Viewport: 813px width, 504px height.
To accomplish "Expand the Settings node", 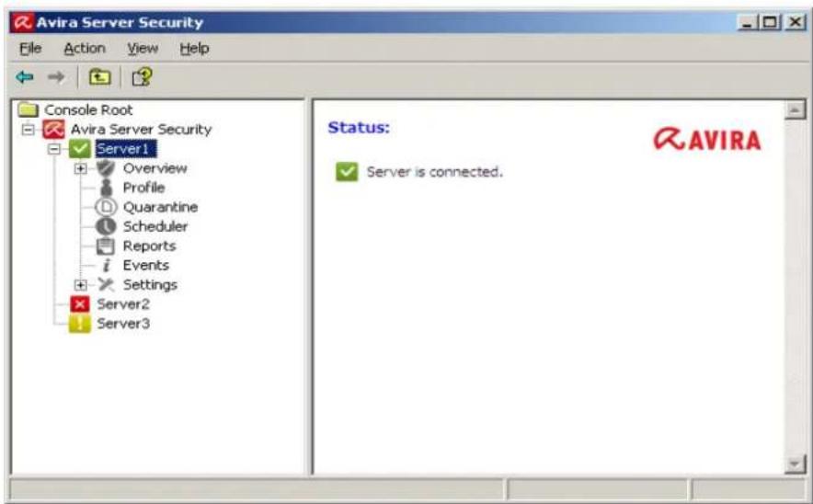I will 80,285.
